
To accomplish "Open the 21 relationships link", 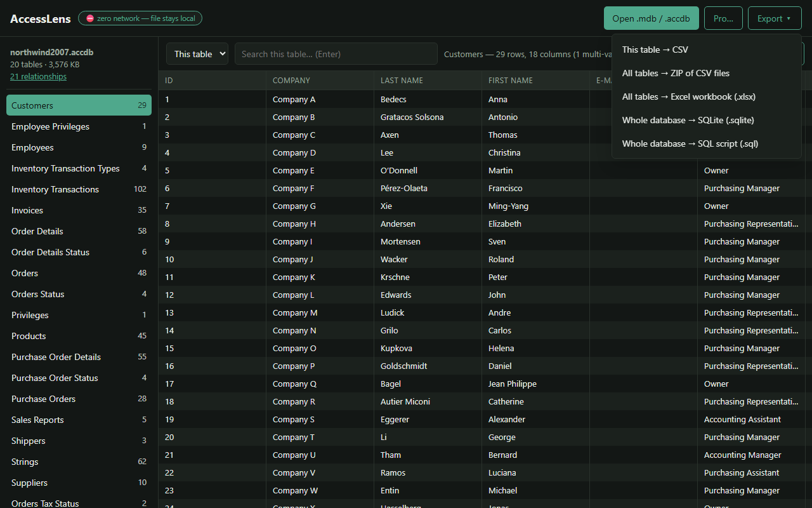I will (38, 76).
